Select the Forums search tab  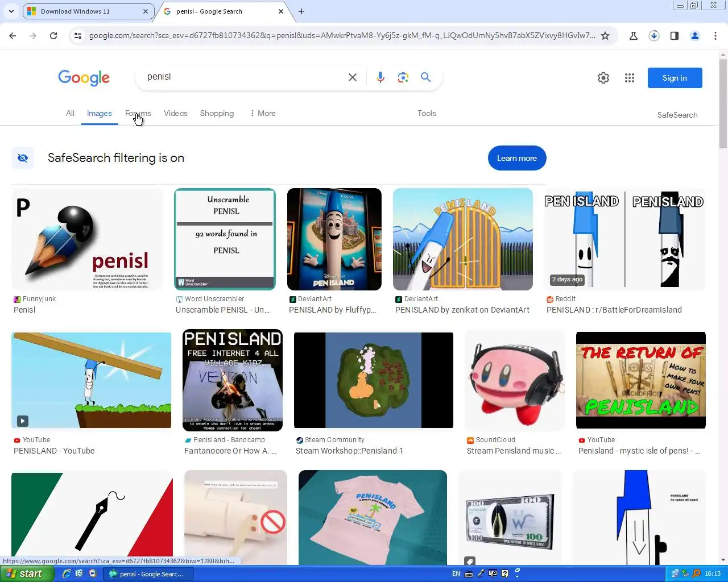coord(138,113)
